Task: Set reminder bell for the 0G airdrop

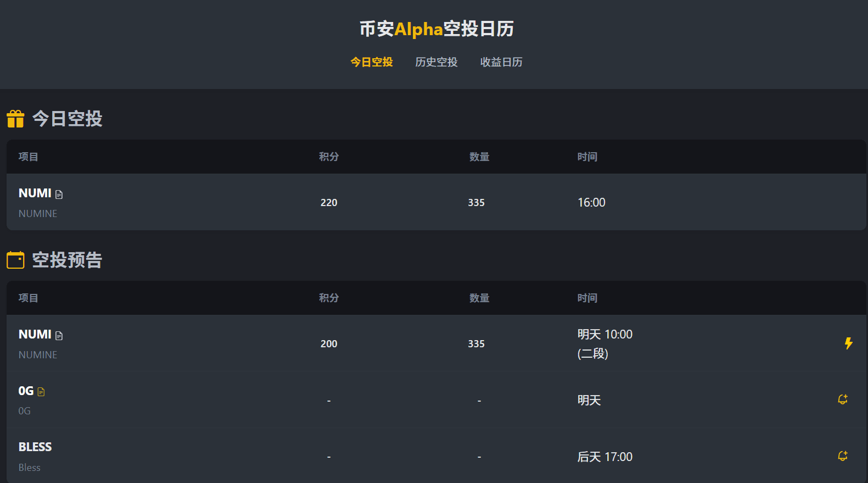Action: click(843, 399)
